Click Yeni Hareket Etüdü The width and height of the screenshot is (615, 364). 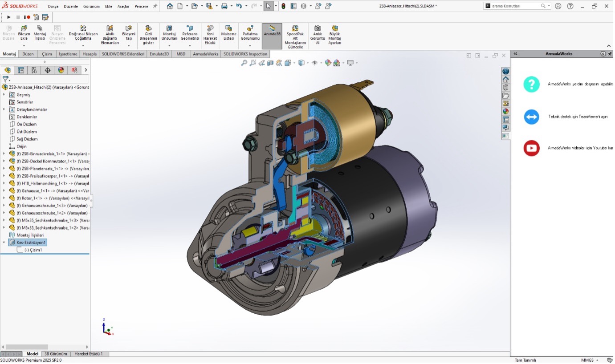click(210, 35)
